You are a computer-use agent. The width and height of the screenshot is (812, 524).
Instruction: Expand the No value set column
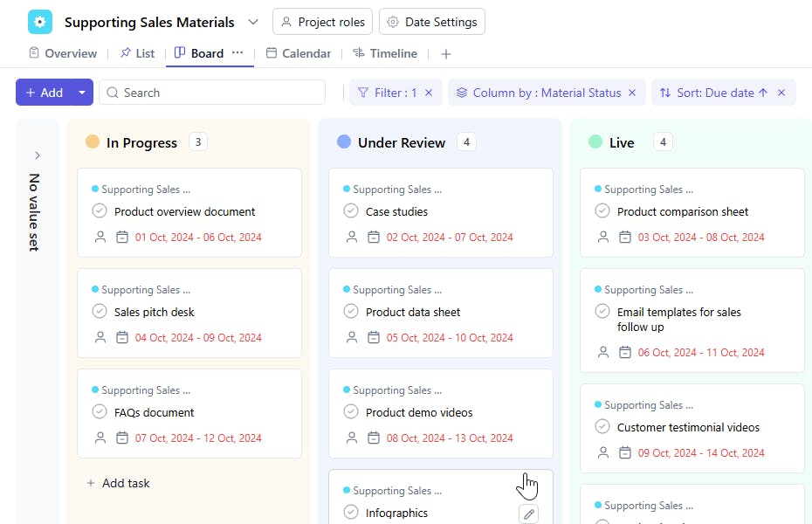click(x=37, y=155)
